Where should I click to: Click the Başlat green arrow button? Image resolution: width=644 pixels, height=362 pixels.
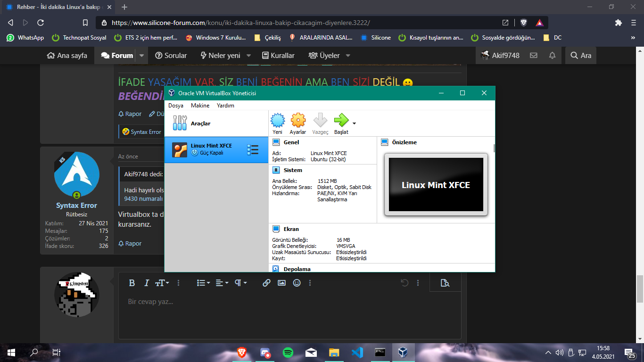coord(341,123)
